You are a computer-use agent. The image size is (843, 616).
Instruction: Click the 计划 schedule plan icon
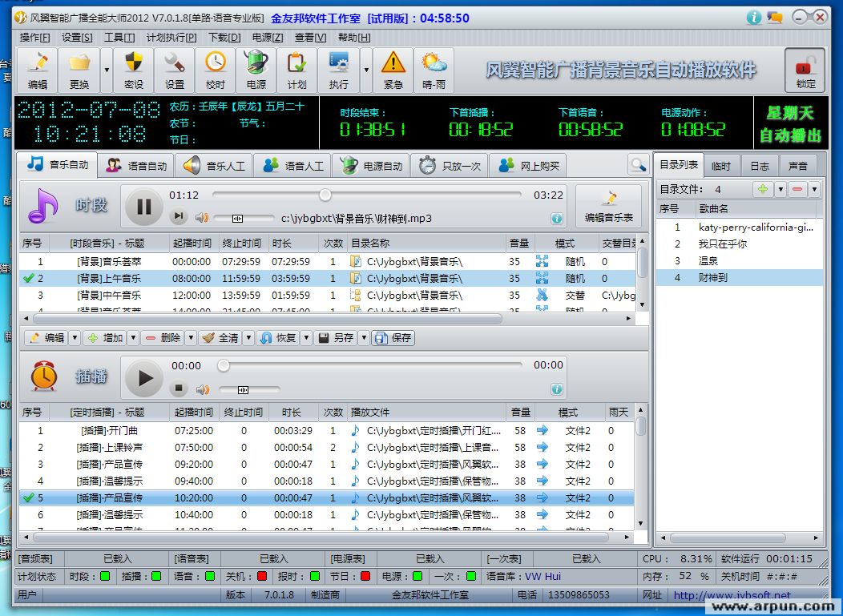[296, 69]
